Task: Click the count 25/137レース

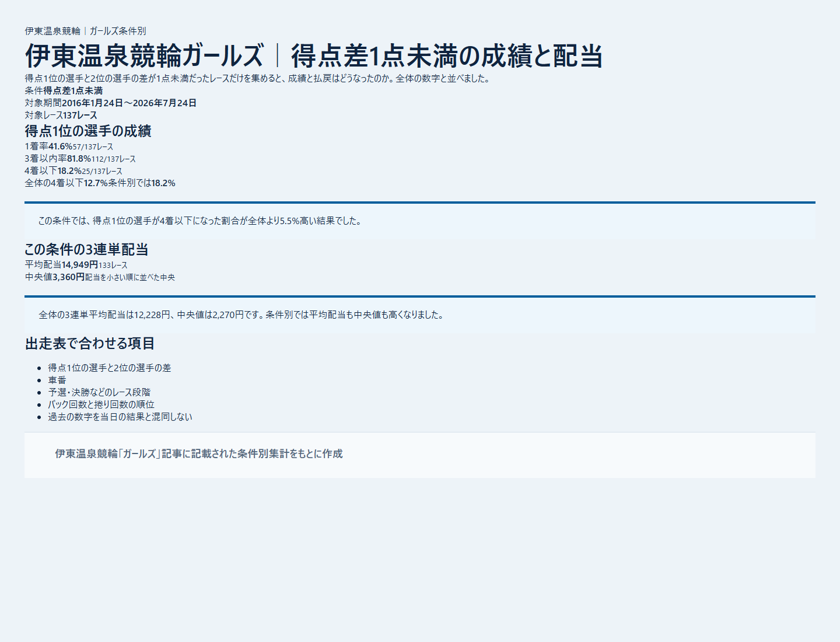Action: (x=102, y=172)
